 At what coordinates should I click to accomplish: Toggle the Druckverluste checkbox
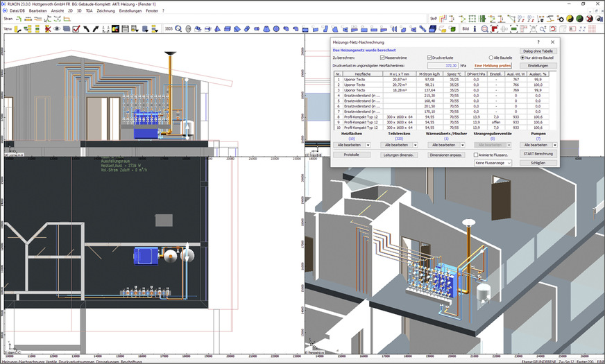coord(429,58)
